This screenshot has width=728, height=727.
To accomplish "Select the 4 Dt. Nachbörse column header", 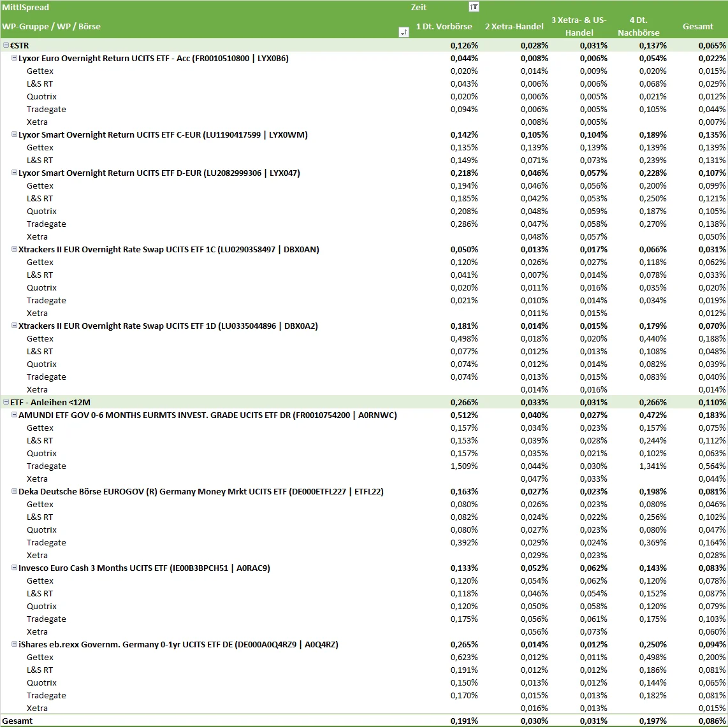I will coord(639,27).
